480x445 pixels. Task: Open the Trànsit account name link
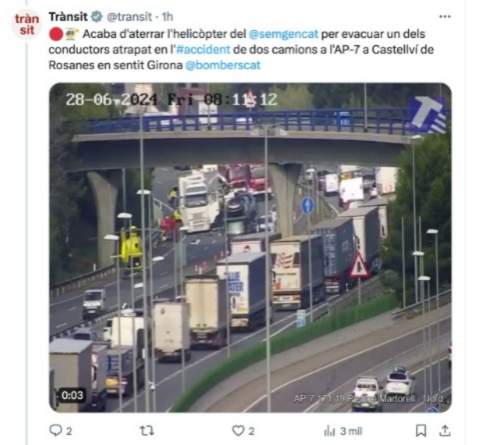68,17
